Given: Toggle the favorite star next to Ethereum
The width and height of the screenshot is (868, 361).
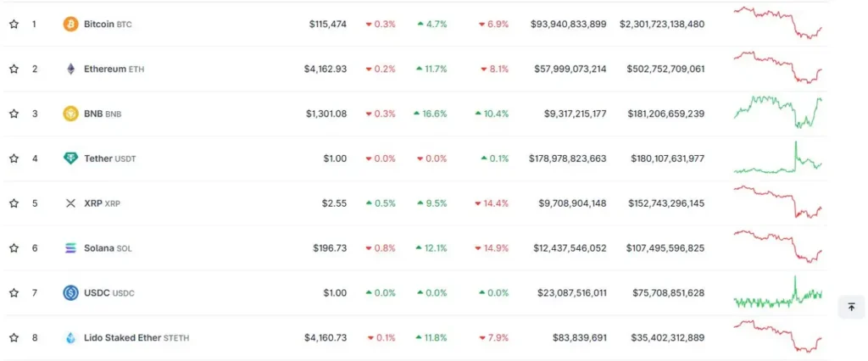Looking at the screenshot, I should pyautogui.click(x=14, y=69).
